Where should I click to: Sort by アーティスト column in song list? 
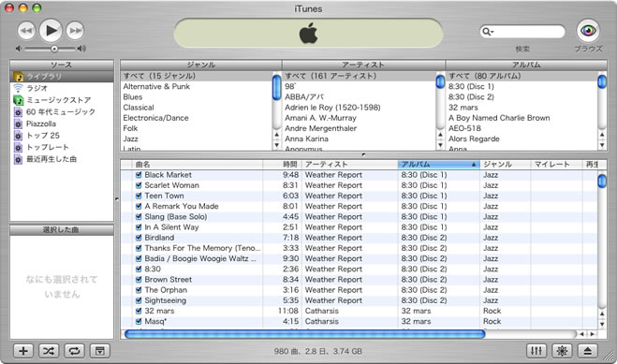(350, 165)
